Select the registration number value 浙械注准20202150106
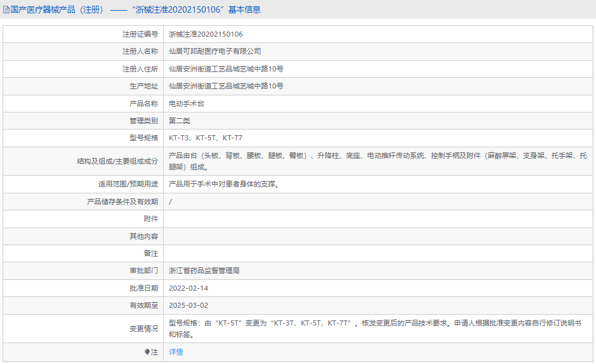The height and width of the screenshot is (364, 596). pos(206,34)
